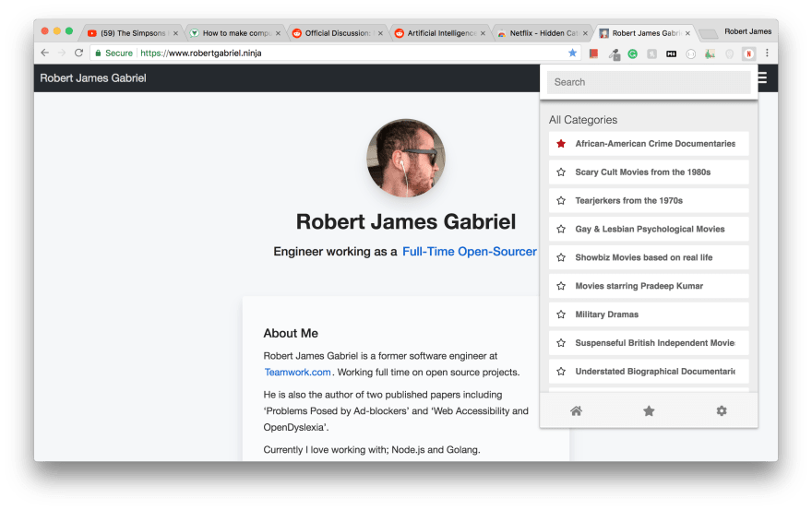Star Understated Biographical Documentaries category

point(561,372)
